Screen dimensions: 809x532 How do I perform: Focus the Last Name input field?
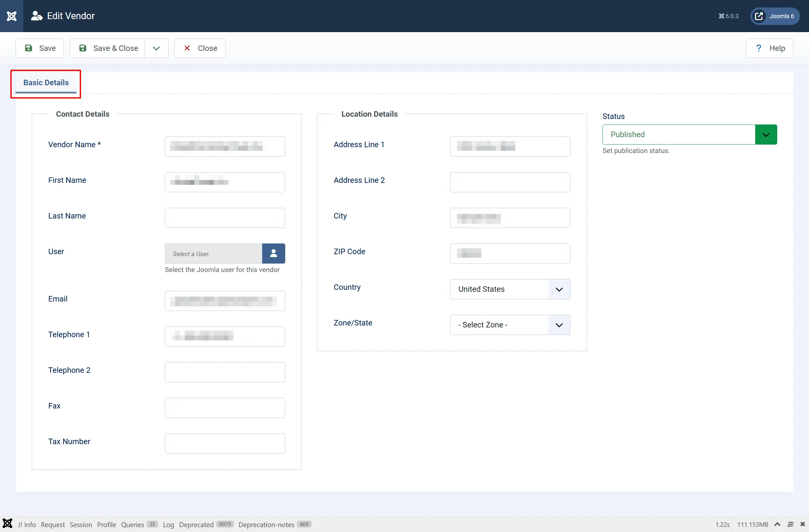tap(225, 218)
